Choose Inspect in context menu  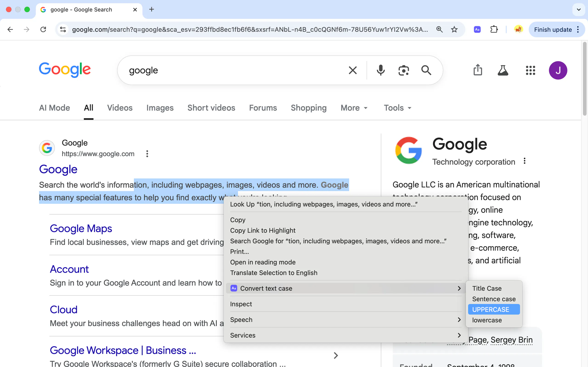[346, 304]
